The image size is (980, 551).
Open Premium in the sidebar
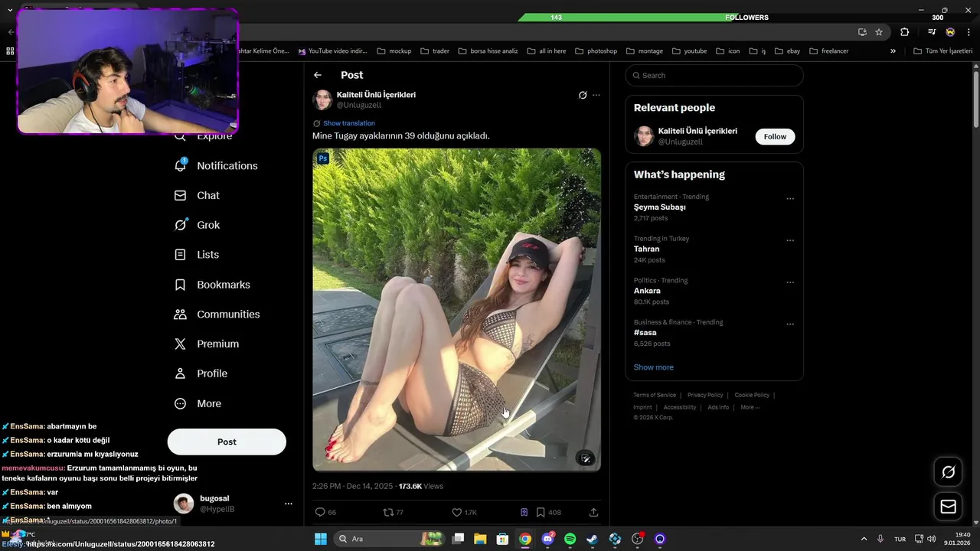(x=207, y=344)
